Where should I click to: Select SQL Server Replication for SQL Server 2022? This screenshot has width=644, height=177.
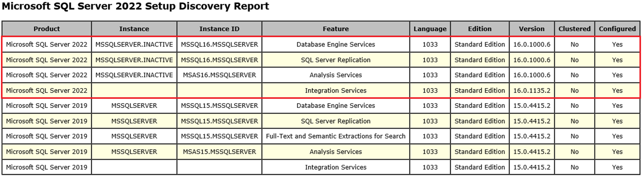[336, 60]
